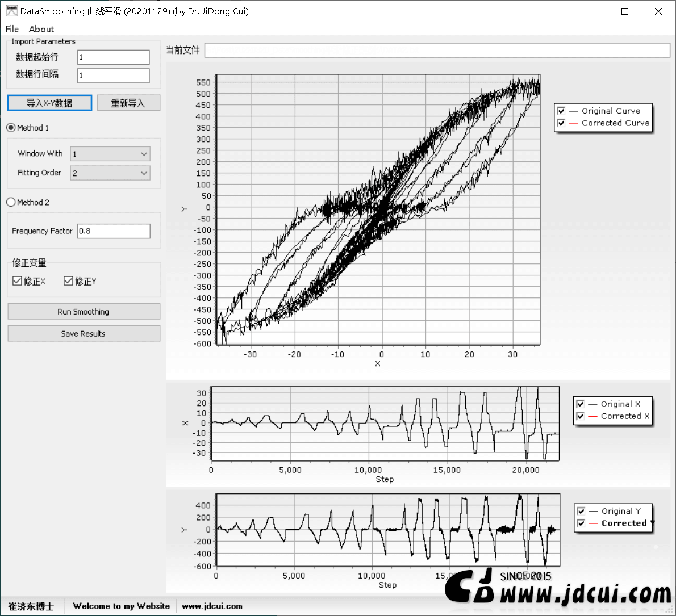Click the Save Results button
676x616 pixels.
pyautogui.click(x=84, y=333)
